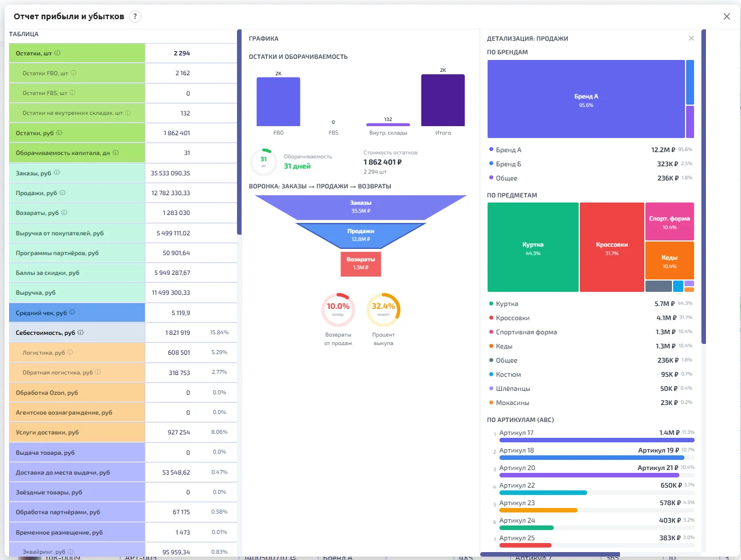The width and height of the screenshot is (741, 560).
Task: Click the Возвраты funnel block
Action: pyautogui.click(x=361, y=264)
